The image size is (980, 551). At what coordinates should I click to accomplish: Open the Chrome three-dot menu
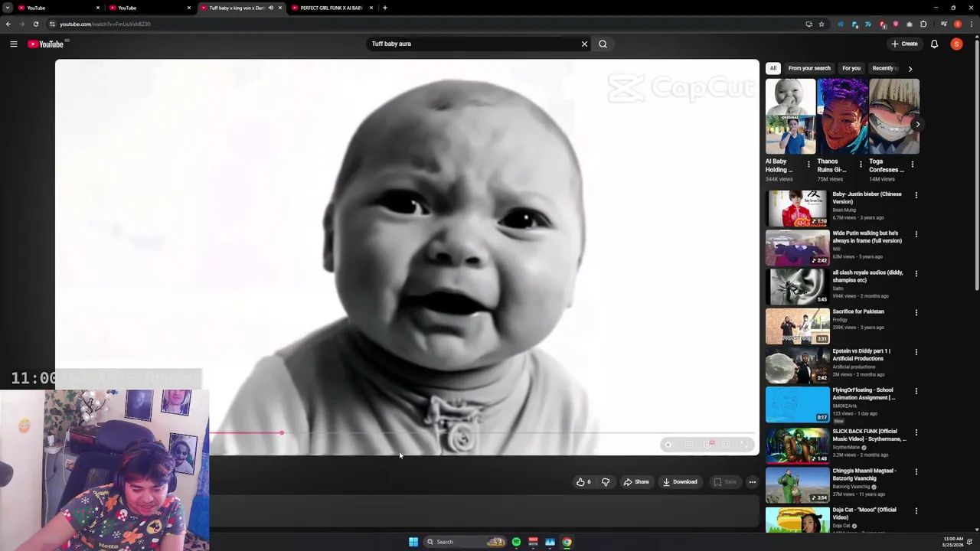tap(972, 24)
